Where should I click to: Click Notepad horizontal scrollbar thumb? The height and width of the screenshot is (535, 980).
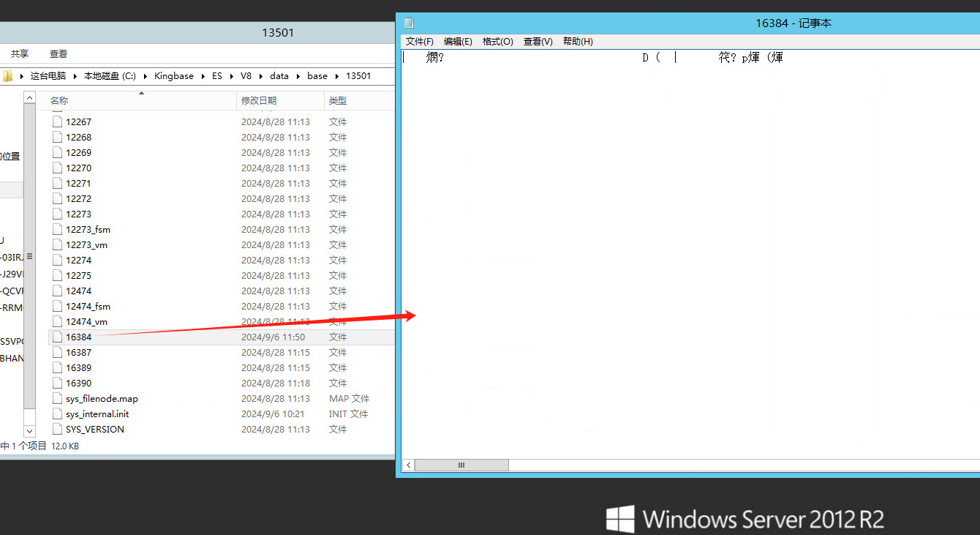(461, 465)
